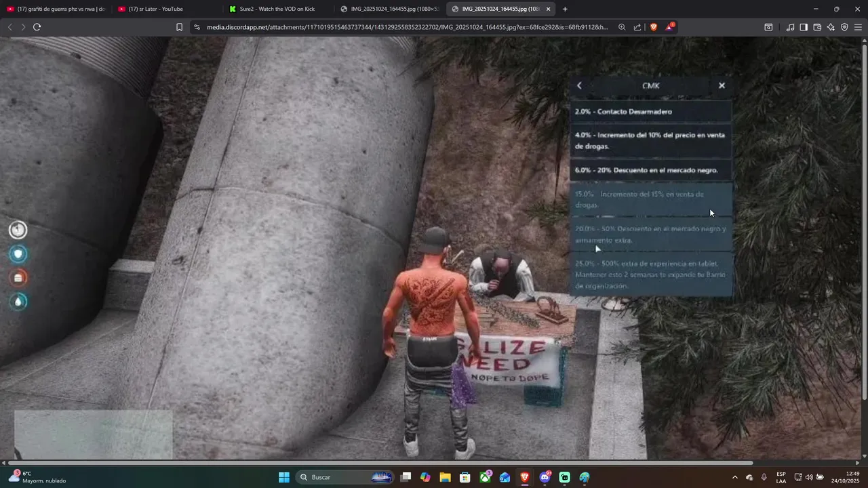Switch ESP LAA keyboard language

click(x=781, y=477)
